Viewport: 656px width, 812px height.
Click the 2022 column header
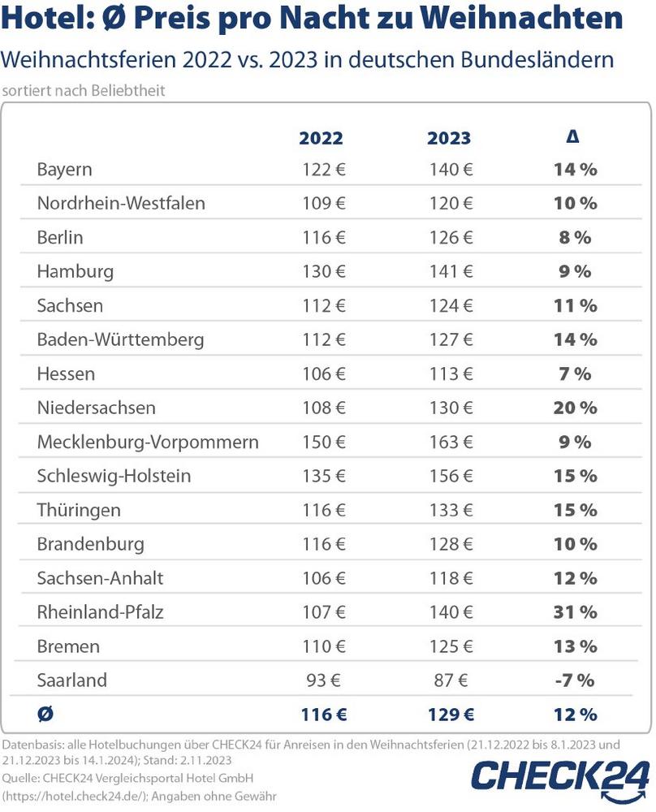coord(321,138)
